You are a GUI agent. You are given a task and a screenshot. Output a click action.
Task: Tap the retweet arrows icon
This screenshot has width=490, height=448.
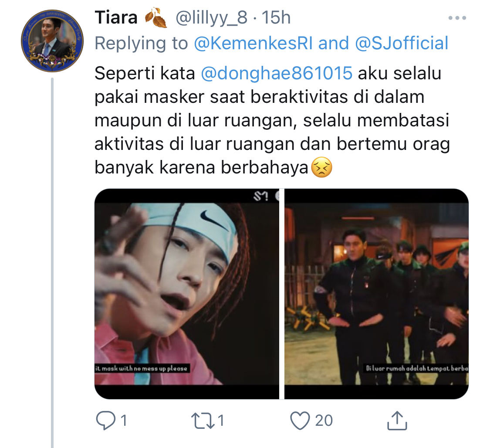tap(203, 421)
